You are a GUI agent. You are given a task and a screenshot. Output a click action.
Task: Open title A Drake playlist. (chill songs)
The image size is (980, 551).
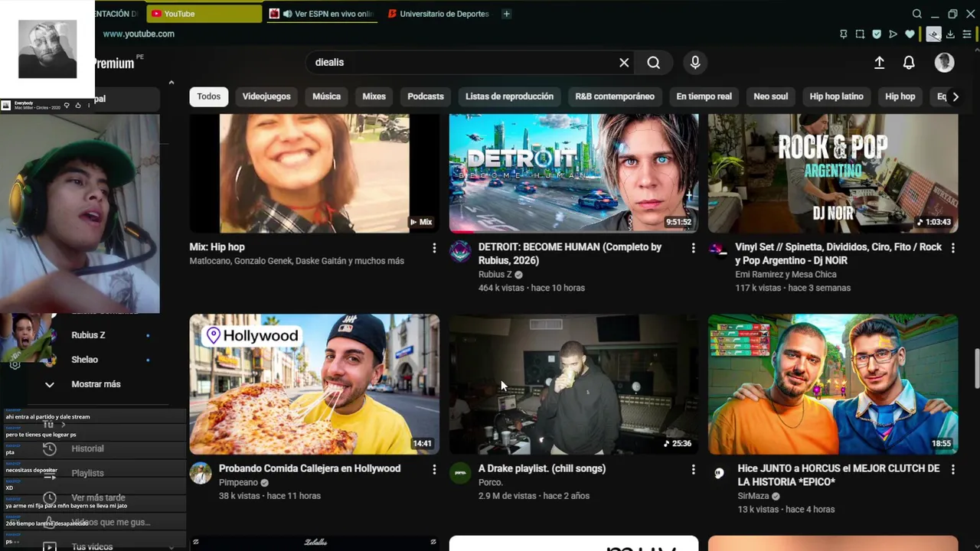click(x=542, y=468)
